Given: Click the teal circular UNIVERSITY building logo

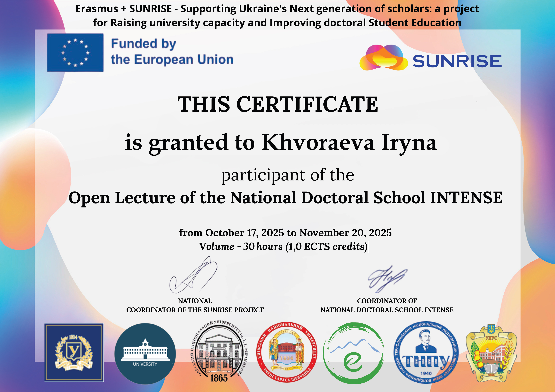Looking at the screenshot, I should coord(145,354).
